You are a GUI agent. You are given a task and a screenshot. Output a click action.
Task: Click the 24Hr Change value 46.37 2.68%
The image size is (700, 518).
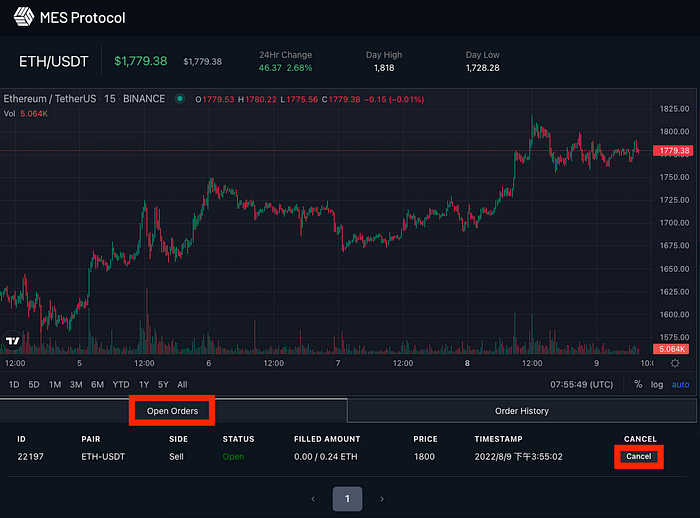(x=285, y=68)
